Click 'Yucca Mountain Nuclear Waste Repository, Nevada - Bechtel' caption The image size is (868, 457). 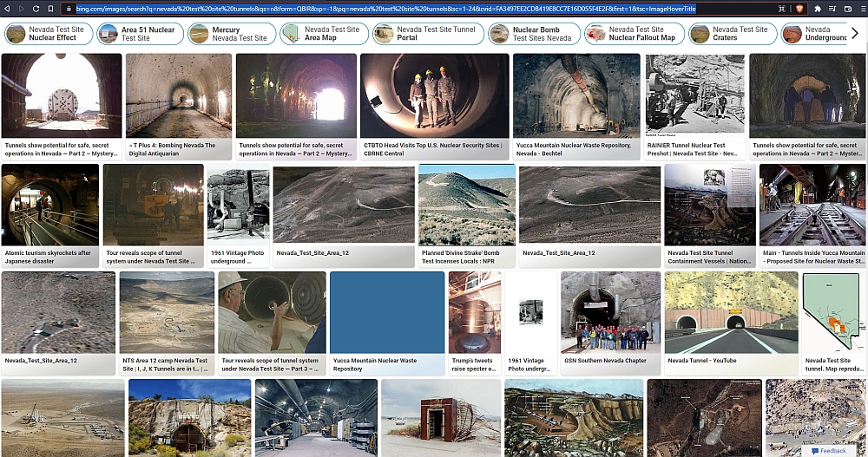[x=574, y=149]
